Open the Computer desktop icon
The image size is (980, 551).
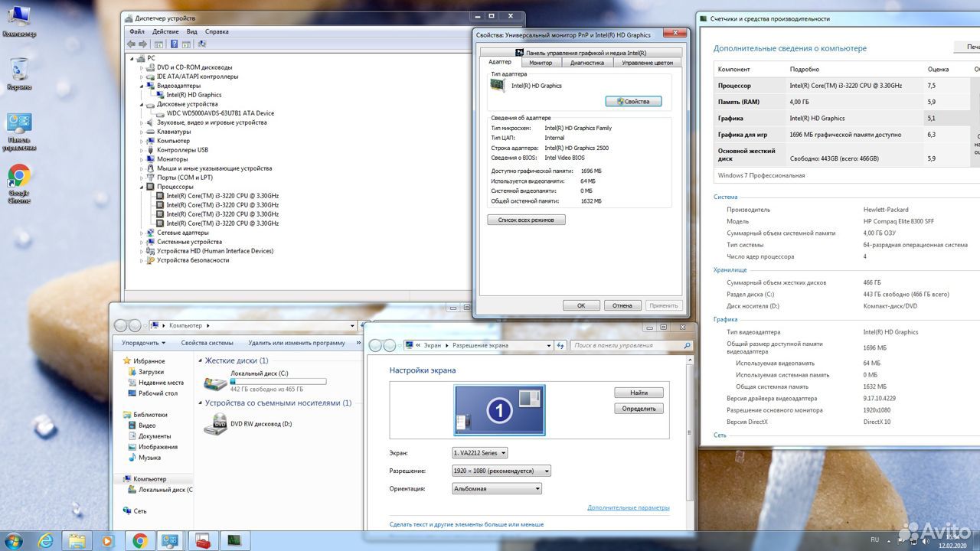[x=18, y=21]
